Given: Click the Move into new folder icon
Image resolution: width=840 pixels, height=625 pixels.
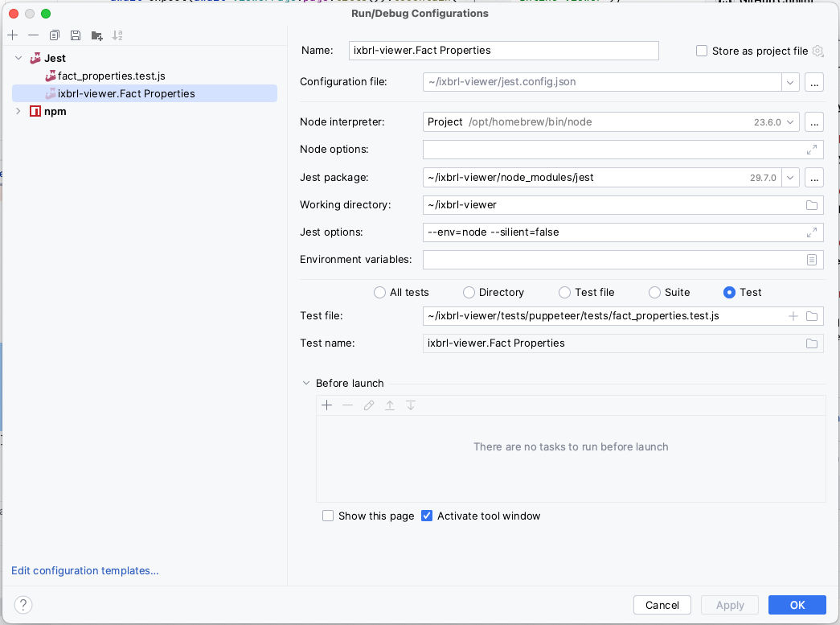Looking at the screenshot, I should pyautogui.click(x=97, y=35).
